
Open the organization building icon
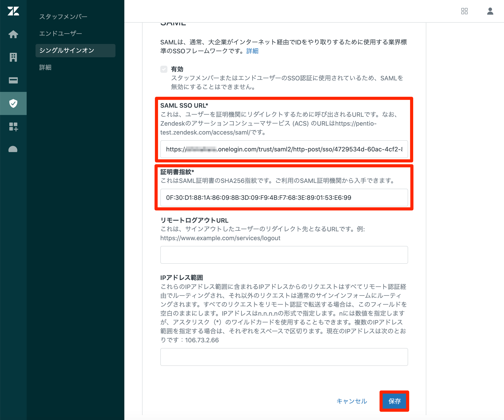click(13, 57)
